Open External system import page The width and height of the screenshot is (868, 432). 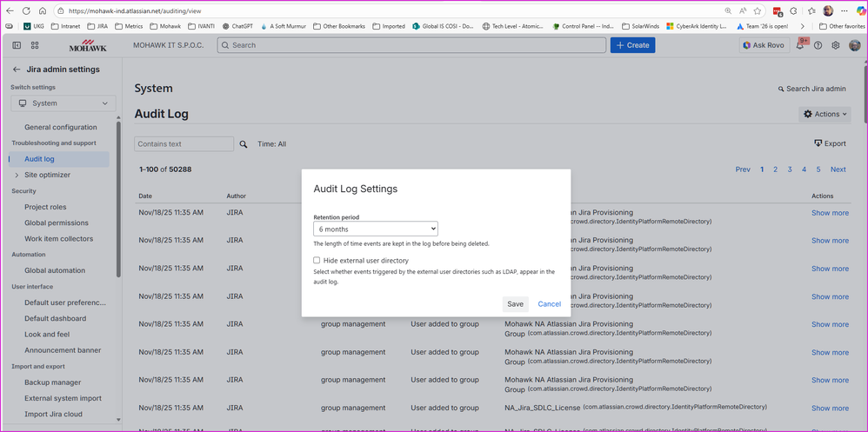click(x=63, y=398)
